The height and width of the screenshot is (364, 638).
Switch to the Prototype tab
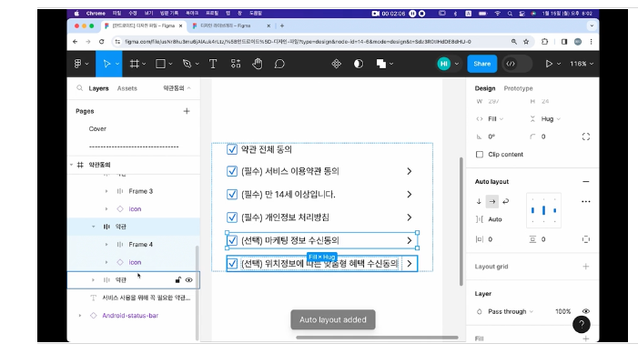pyautogui.click(x=518, y=88)
